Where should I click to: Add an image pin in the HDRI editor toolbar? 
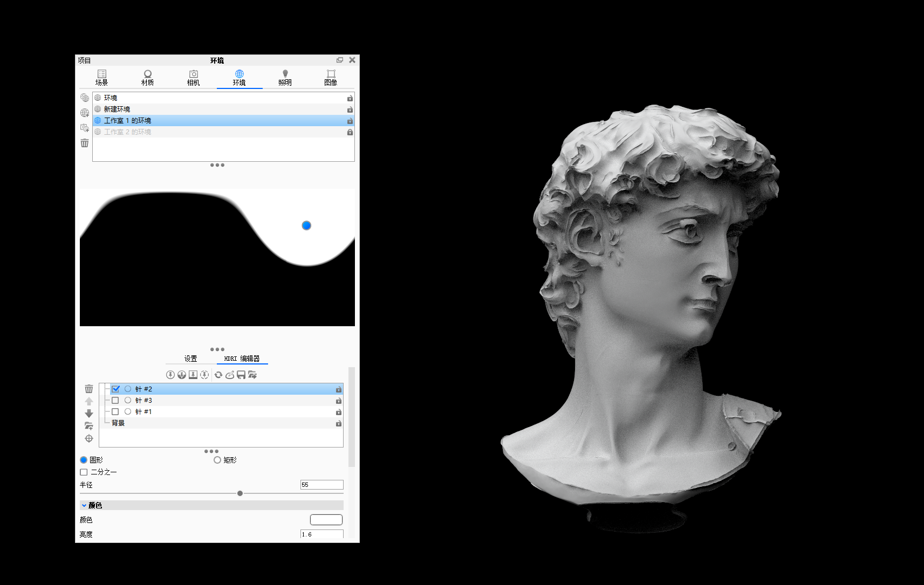[193, 375]
